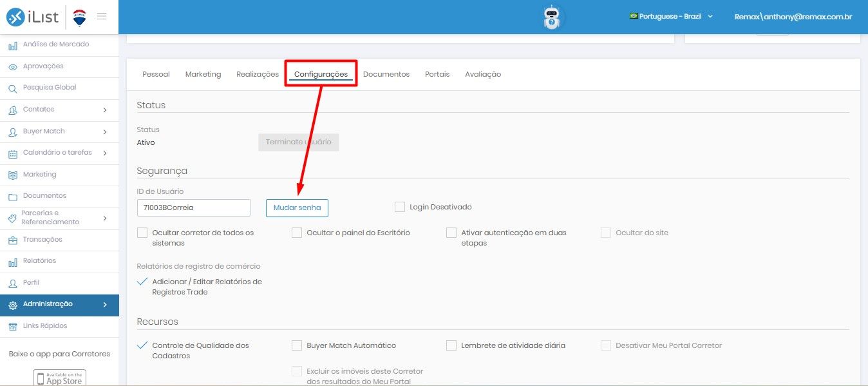
Task: Open Pesquisa Global magnifier icon
Action: point(13,88)
